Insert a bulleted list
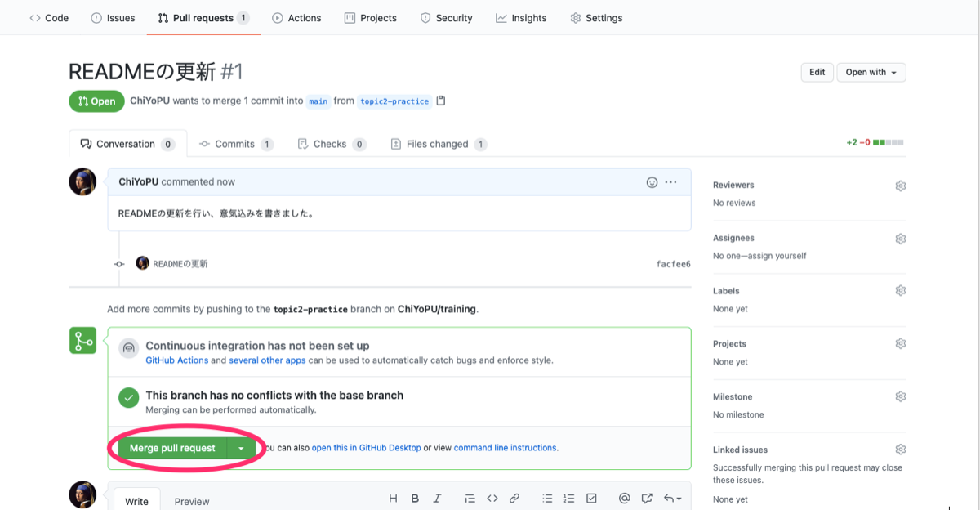980x510 pixels. [x=548, y=498]
